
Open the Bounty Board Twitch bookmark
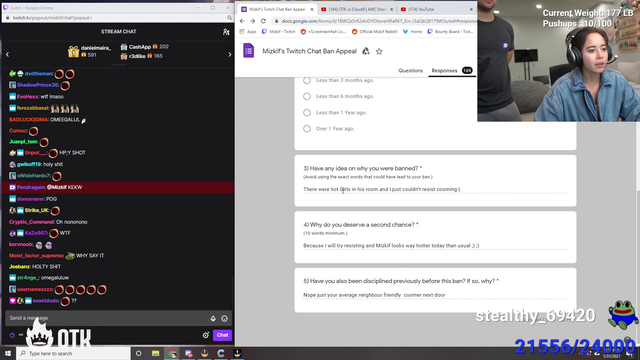pos(450,31)
